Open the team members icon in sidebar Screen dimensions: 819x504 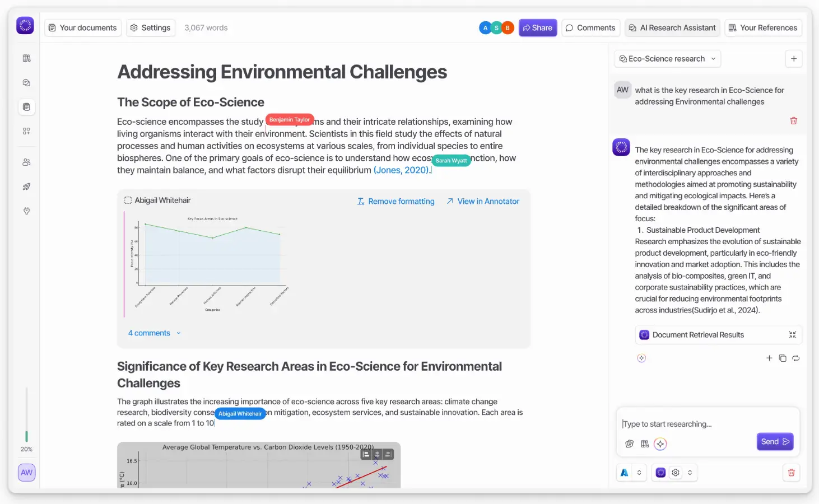26,162
